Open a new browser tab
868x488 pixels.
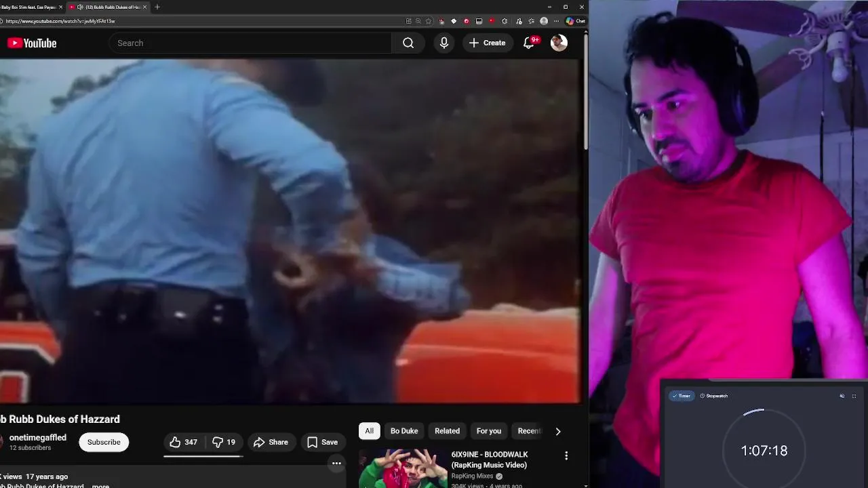pos(157,7)
